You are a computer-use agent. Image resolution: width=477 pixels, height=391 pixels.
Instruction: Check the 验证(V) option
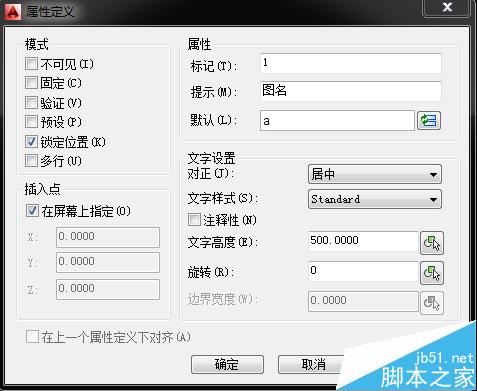(31, 103)
